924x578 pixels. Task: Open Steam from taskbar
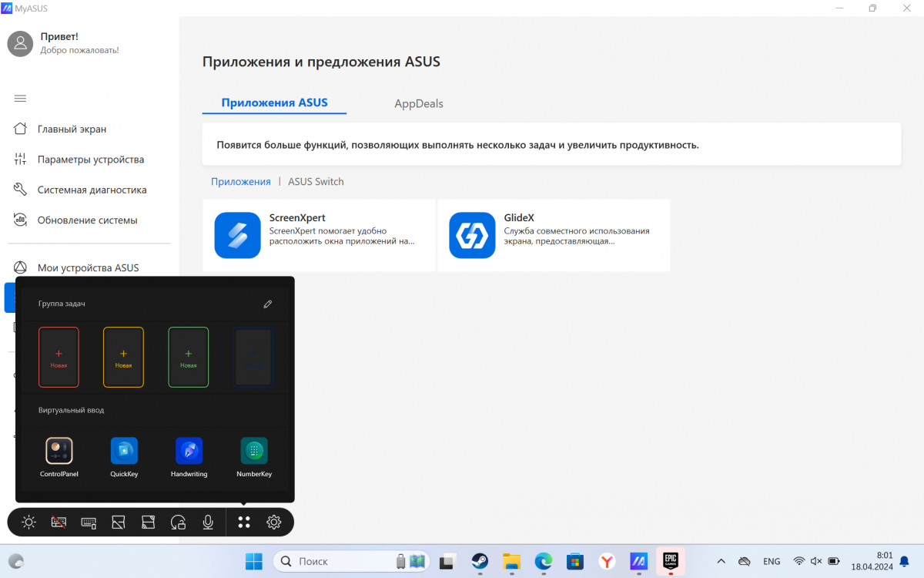point(480,561)
